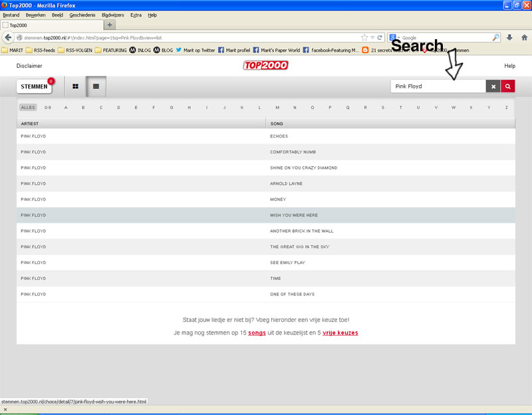Click the Pink Floyd search field
The height and width of the screenshot is (415, 532).
[438, 86]
